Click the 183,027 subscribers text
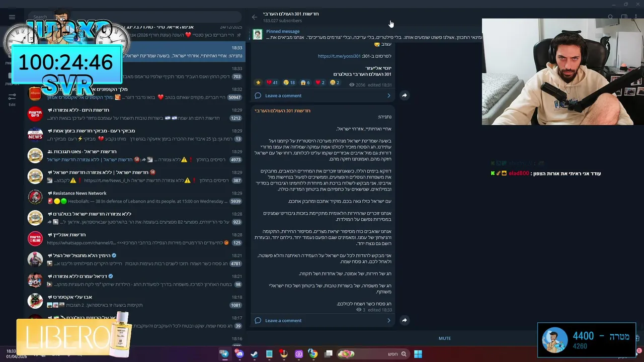The height and width of the screenshot is (362, 644). click(282, 21)
